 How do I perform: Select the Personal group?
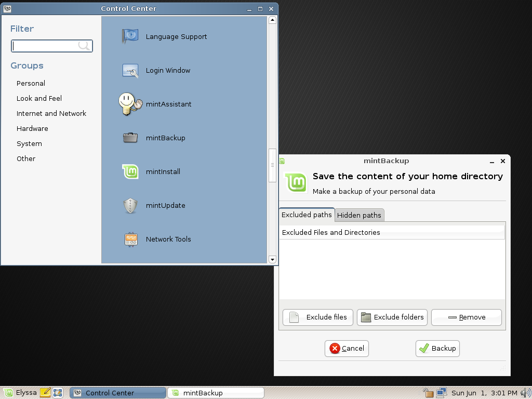pyautogui.click(x=31, y=83)
